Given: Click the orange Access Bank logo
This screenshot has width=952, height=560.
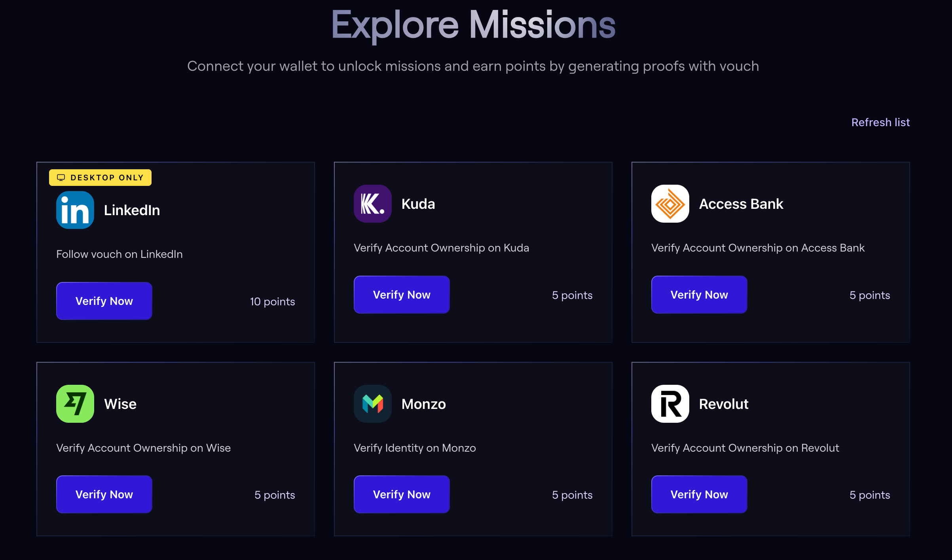Looking at the screenshot, I should pos(670,204).
